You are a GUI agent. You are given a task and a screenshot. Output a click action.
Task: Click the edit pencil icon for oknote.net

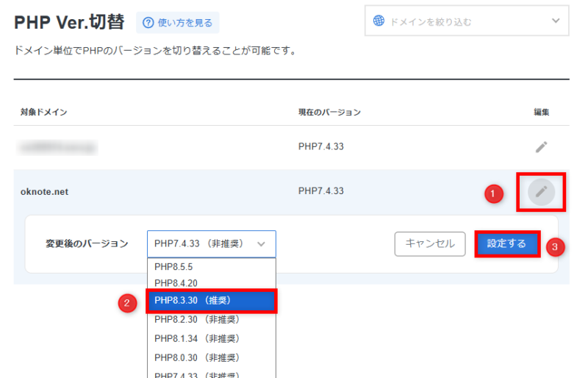tap(541, 192)
